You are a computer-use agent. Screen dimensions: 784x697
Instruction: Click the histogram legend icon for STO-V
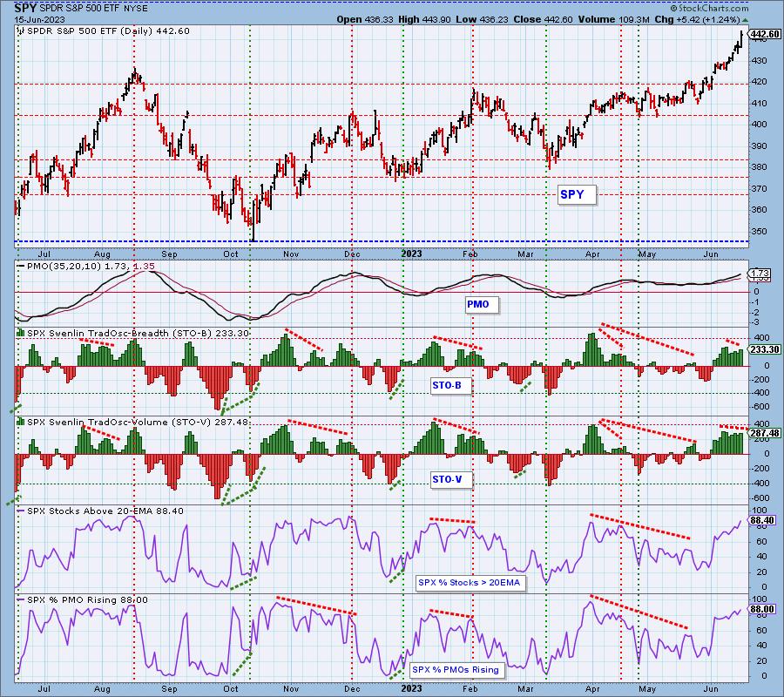tap(21, 422)
